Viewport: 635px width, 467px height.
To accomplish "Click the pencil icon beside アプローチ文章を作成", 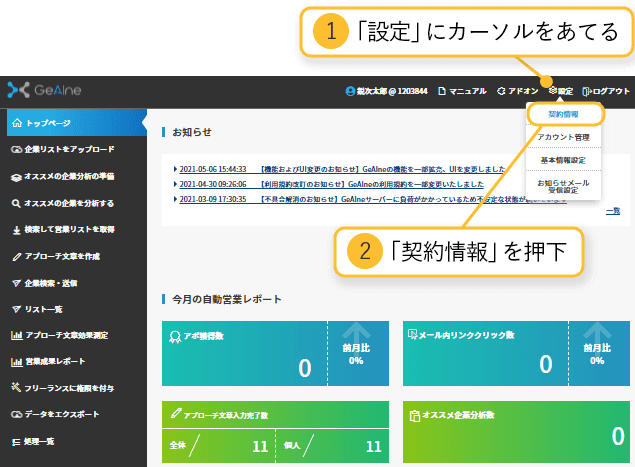I will tap(17, 256).
